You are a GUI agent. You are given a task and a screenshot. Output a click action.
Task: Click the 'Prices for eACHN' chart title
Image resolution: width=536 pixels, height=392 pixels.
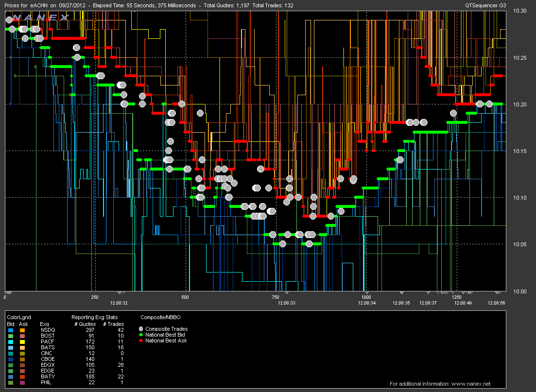[26, 5]
